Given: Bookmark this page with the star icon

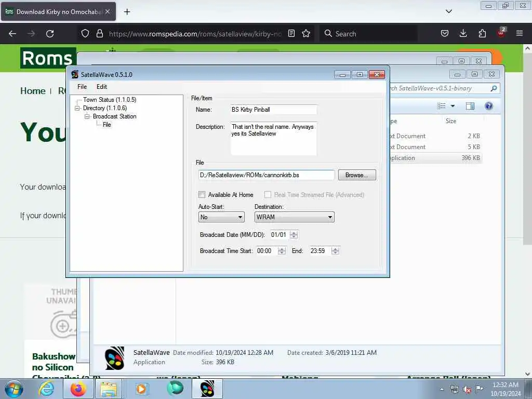Looking at the screenshot, I should (306, 33).
